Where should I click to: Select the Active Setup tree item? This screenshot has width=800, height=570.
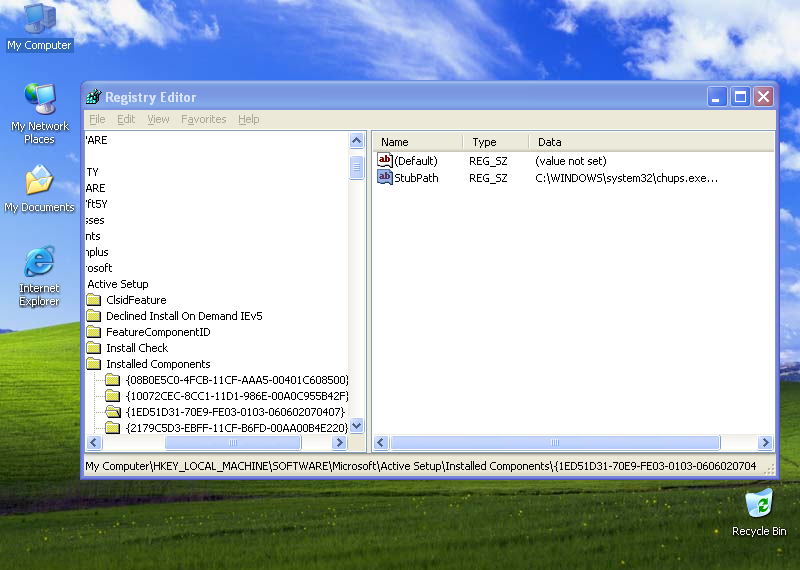coord(118,284)
